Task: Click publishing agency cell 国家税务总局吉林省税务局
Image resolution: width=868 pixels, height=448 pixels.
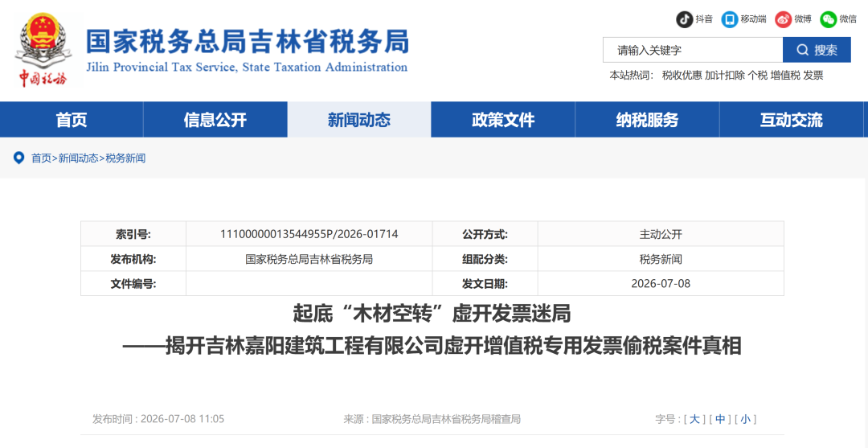Action: coord(309,259)
